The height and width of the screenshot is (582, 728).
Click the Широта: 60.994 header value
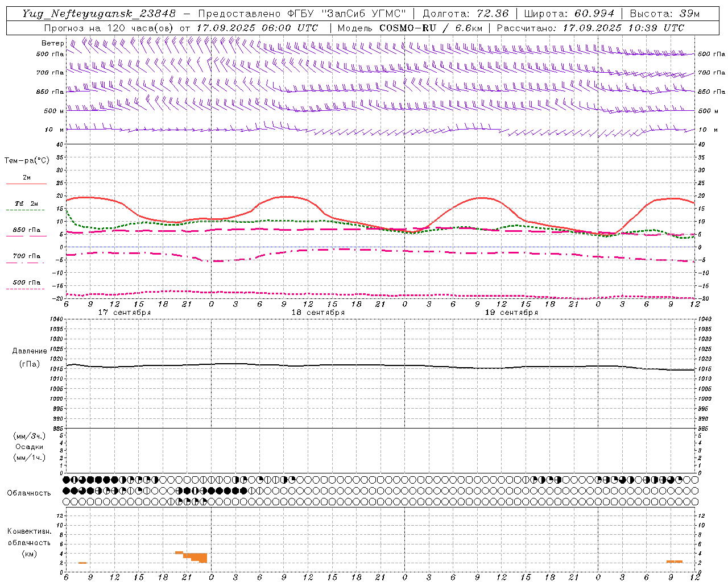tap(569, 14)
